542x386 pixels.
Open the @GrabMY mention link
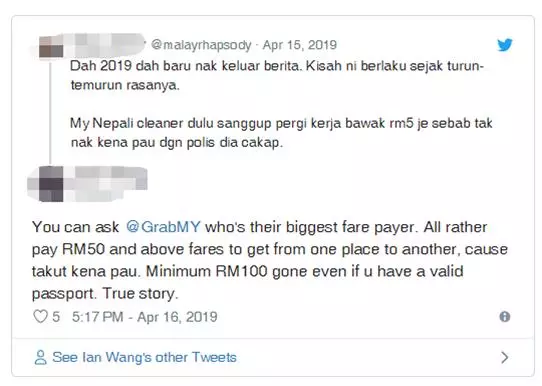pos(163,227)
